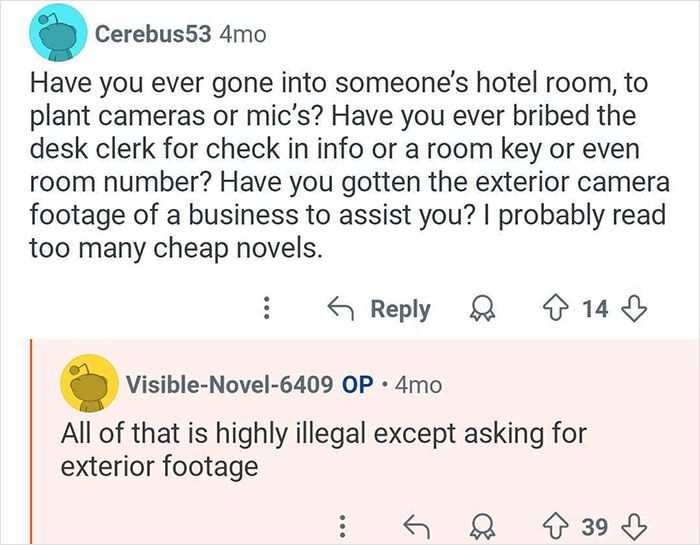This screenshot has width=700, height=545.
Task: Open more options on Cerebus53's comment
Action: (268, 309)
